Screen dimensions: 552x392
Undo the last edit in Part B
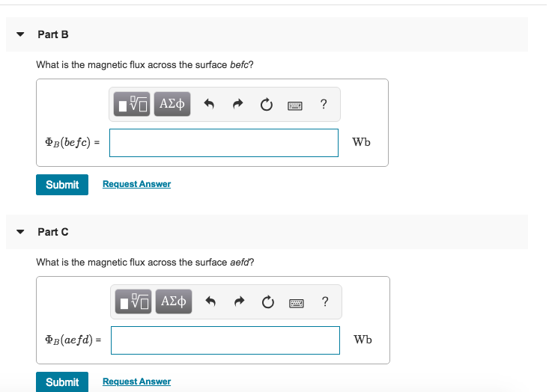click(x=209, y=104)
